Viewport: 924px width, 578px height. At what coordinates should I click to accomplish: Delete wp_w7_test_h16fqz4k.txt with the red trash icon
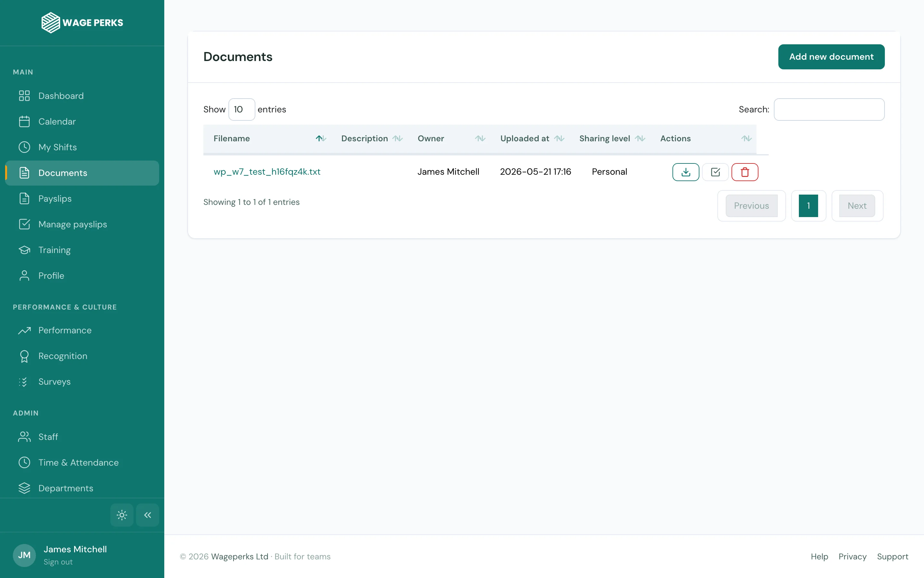click(745, 172)
